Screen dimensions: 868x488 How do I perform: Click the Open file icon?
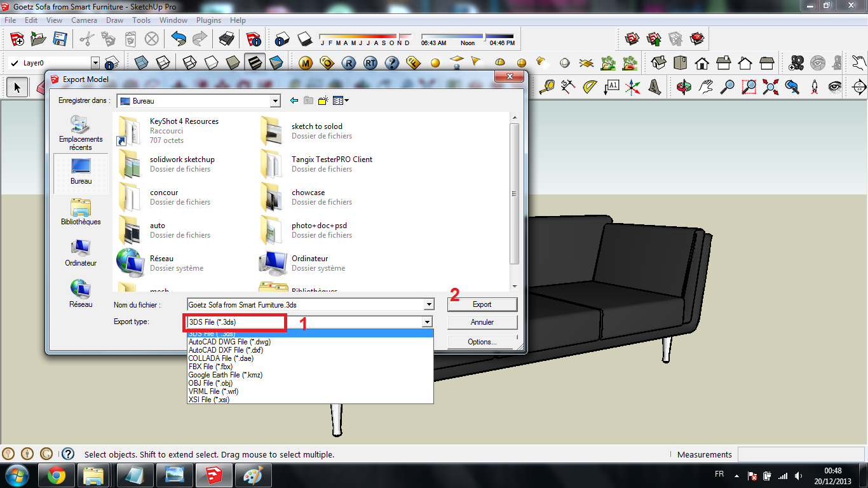point(38,39)
